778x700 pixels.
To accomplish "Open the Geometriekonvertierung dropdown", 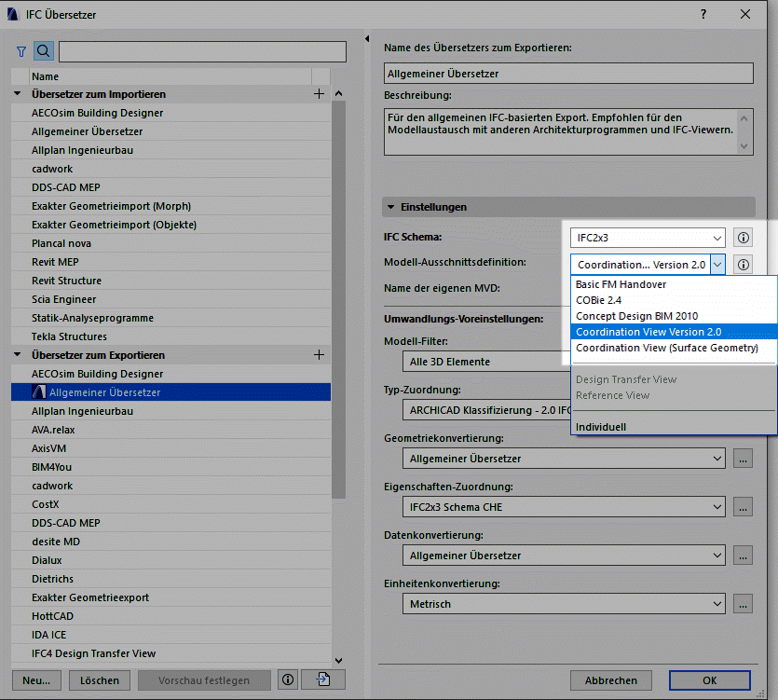I will [x=564, y=459].
